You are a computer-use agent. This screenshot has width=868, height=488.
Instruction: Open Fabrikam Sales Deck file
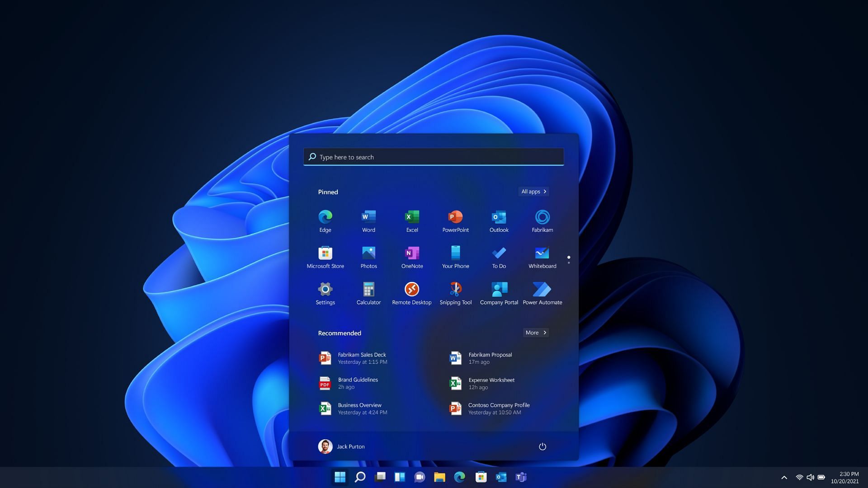[x=362, y=358]
